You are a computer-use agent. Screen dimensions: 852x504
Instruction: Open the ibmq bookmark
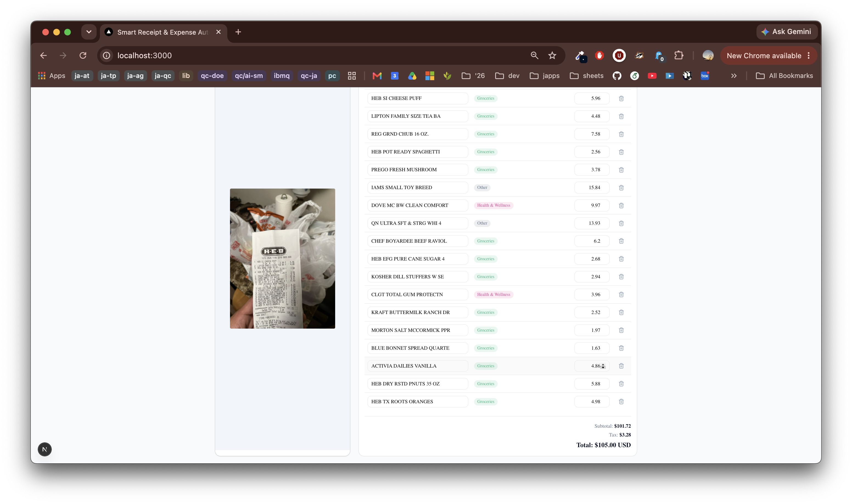click(282, 76)
